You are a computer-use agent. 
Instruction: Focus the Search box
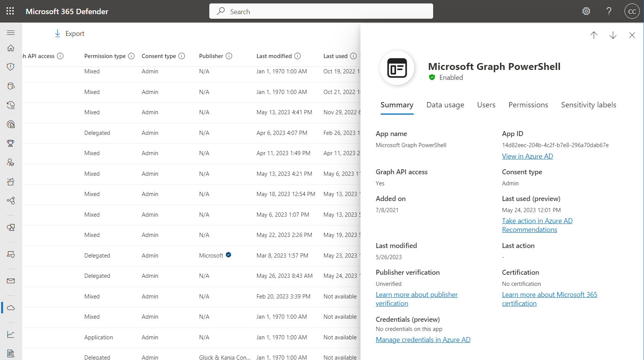point(321,11)
